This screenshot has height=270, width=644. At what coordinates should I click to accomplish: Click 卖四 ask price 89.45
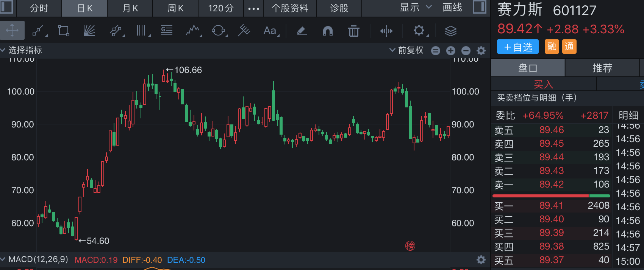pos(552,144)
